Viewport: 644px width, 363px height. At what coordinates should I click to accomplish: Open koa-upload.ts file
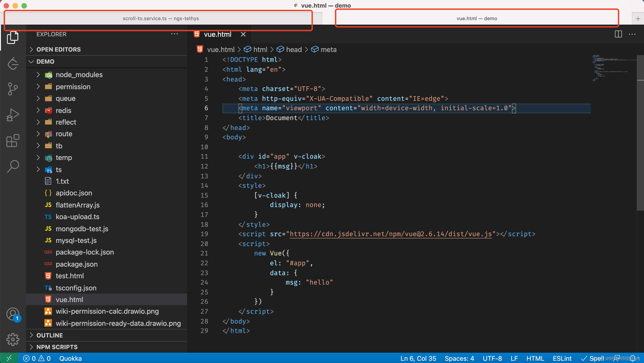point(107,217)
